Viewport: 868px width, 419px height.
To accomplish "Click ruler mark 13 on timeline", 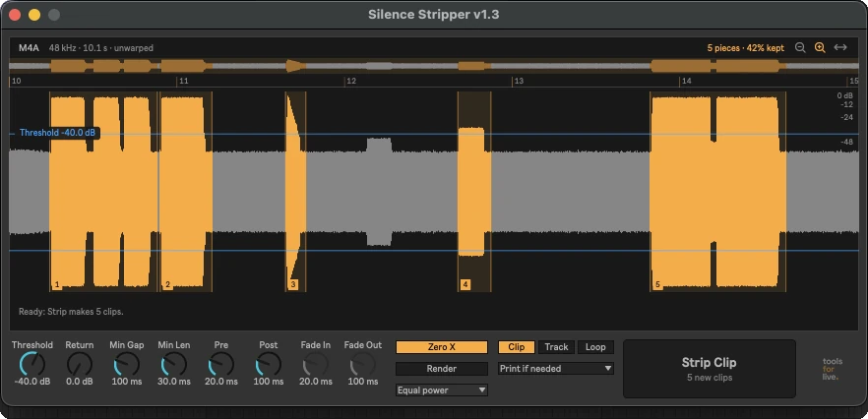I will [518, 82].
